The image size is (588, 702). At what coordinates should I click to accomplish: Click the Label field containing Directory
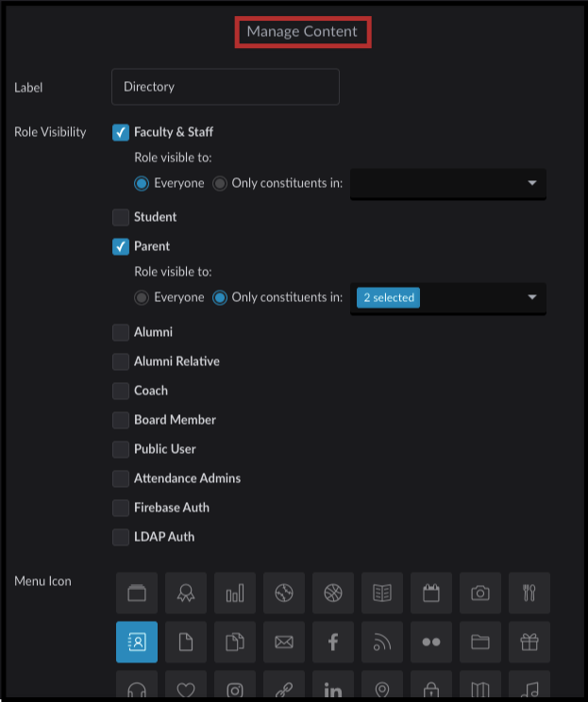click(x=226, y=87)
